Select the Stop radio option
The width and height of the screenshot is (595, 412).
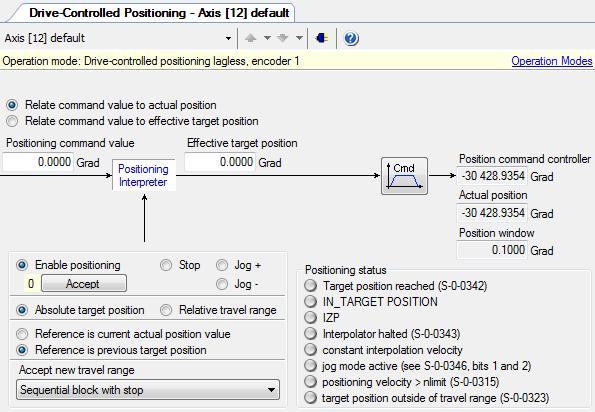pyautogui.click(x=166, y=265)
